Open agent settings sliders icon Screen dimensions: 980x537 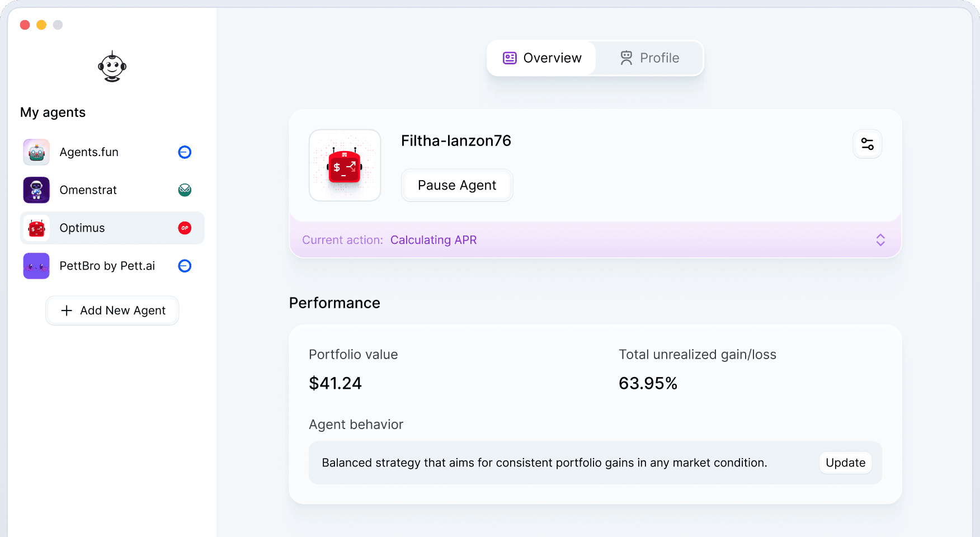coord(867,144)
